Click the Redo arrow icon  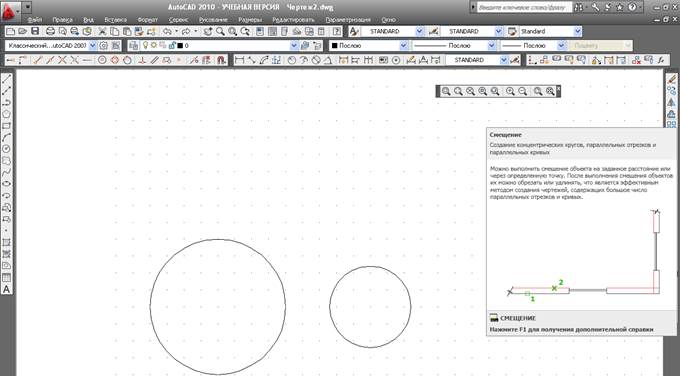pos(186,31)
